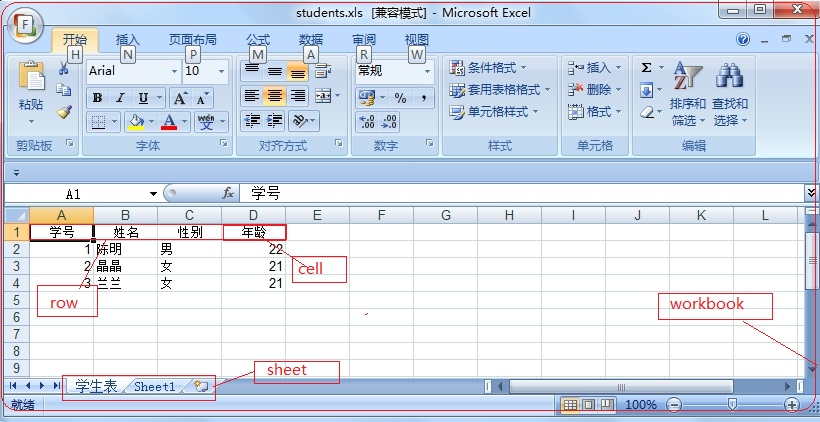Screen dimensions: 820x422
Task: Open the 插入 cells insert dropdown
Action: tap(595, 67)
